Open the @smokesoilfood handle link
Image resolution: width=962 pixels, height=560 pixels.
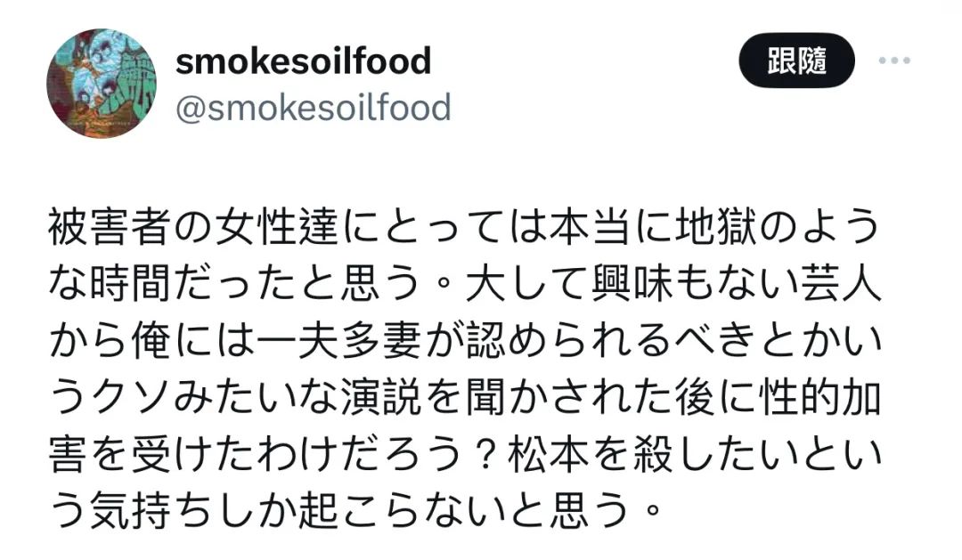[314, 108]
